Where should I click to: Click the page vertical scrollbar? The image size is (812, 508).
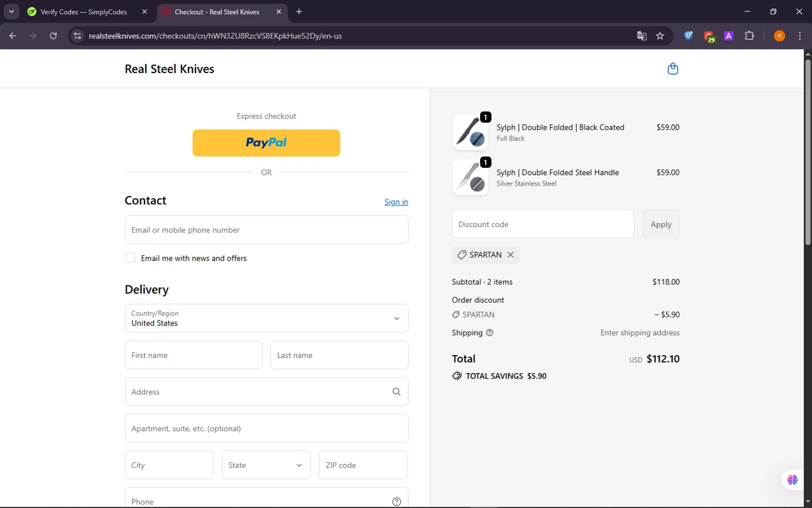pos(808,152)
